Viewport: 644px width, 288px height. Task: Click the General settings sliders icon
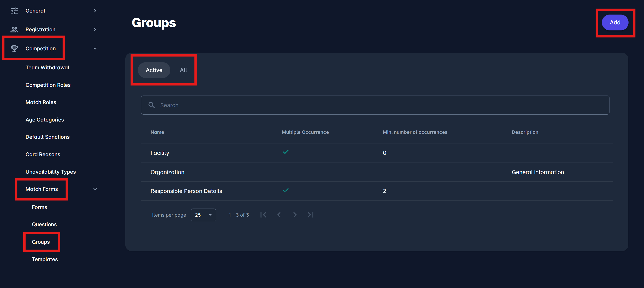(x=14, y=11)
